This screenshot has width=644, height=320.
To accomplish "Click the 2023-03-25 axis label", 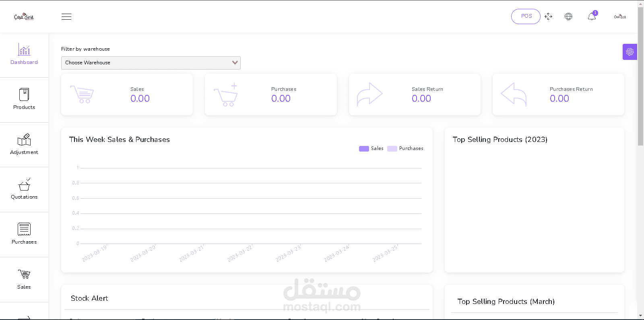I will tap(386, 253).
